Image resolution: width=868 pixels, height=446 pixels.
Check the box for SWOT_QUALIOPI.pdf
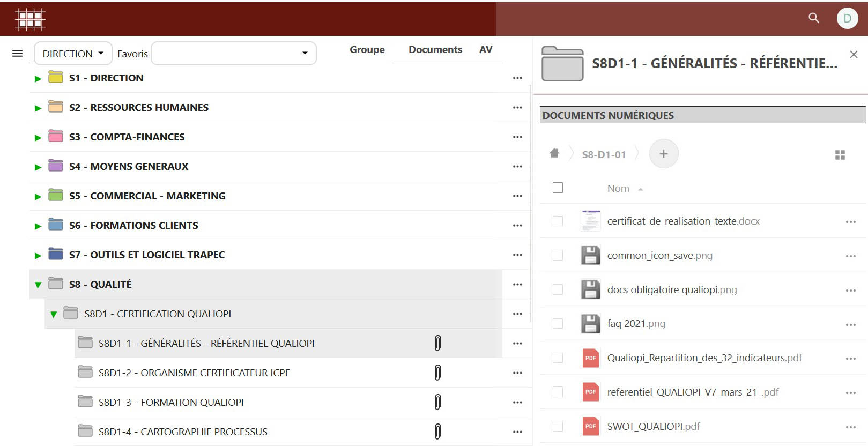tap(558, 426)
